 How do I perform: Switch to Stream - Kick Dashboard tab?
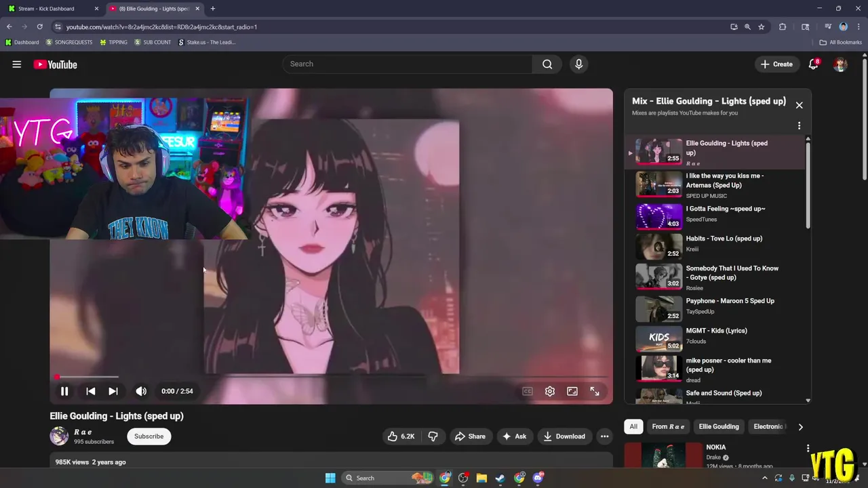[52, 9]
